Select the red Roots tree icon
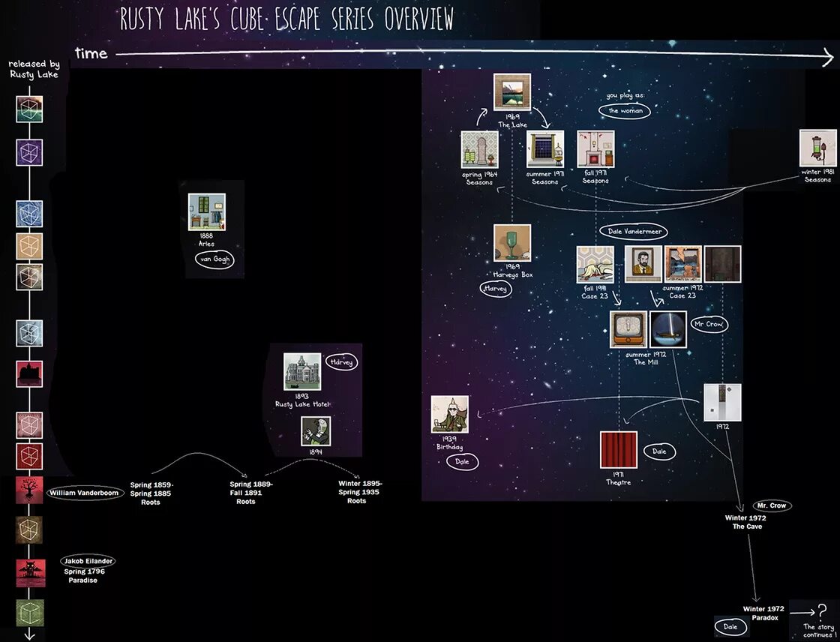The width and height of the screenshot is (840, 642). click(29, 490)
